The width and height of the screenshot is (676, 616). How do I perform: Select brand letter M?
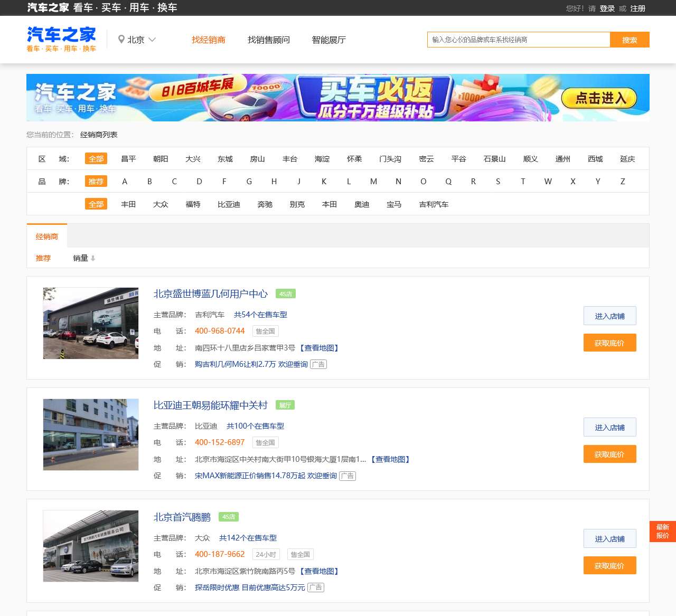(373, 182)
